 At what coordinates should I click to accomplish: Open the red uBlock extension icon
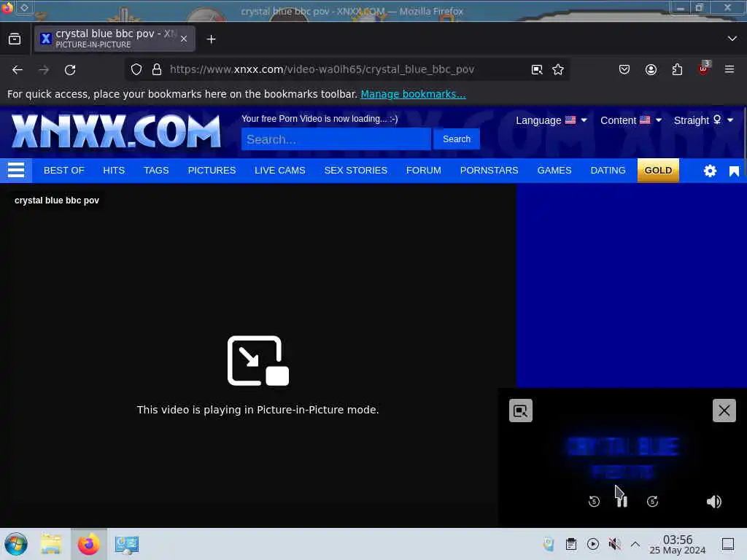[704, 69]
